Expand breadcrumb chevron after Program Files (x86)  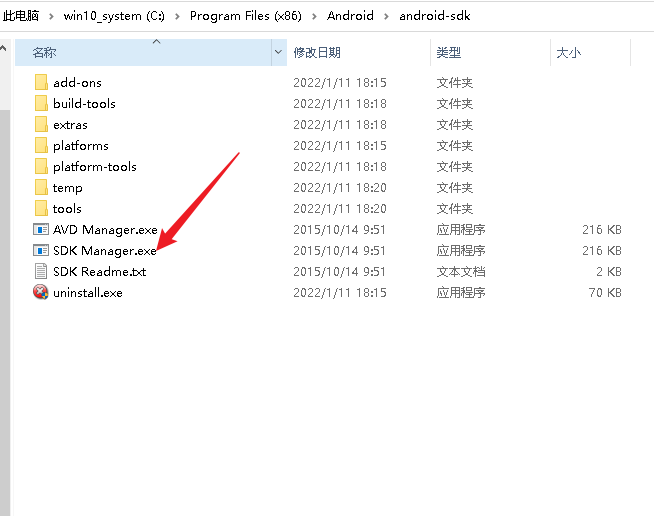point(314,16)
